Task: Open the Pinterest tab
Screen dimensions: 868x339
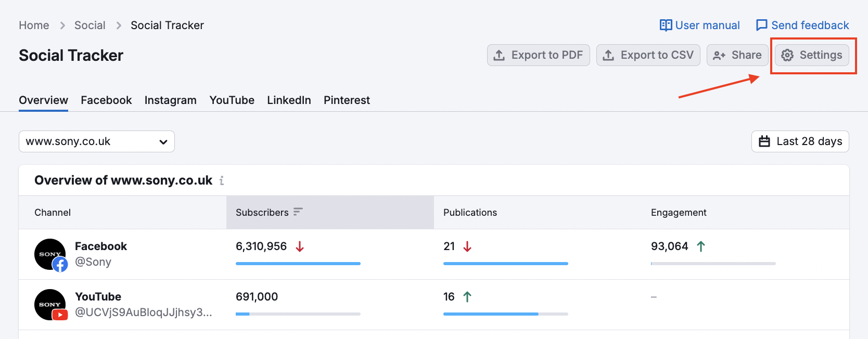Action: pyautogui.click(x=347, y=100)
